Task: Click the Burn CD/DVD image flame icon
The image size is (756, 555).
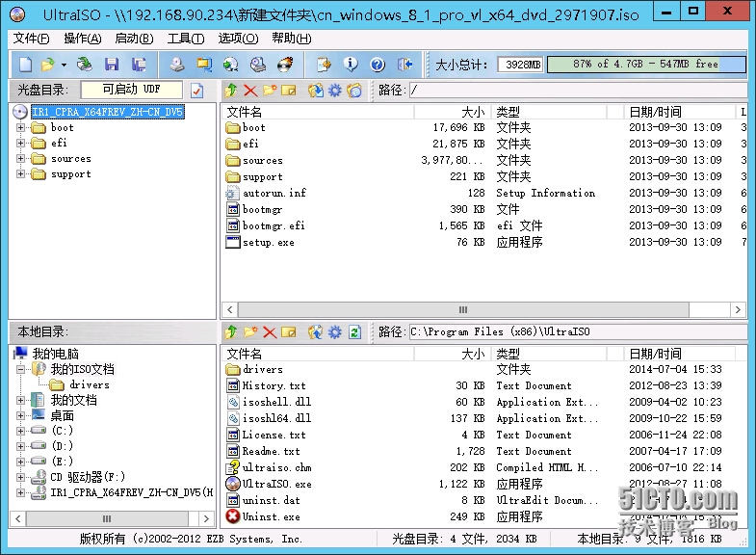Action: (x=285, y=65)
